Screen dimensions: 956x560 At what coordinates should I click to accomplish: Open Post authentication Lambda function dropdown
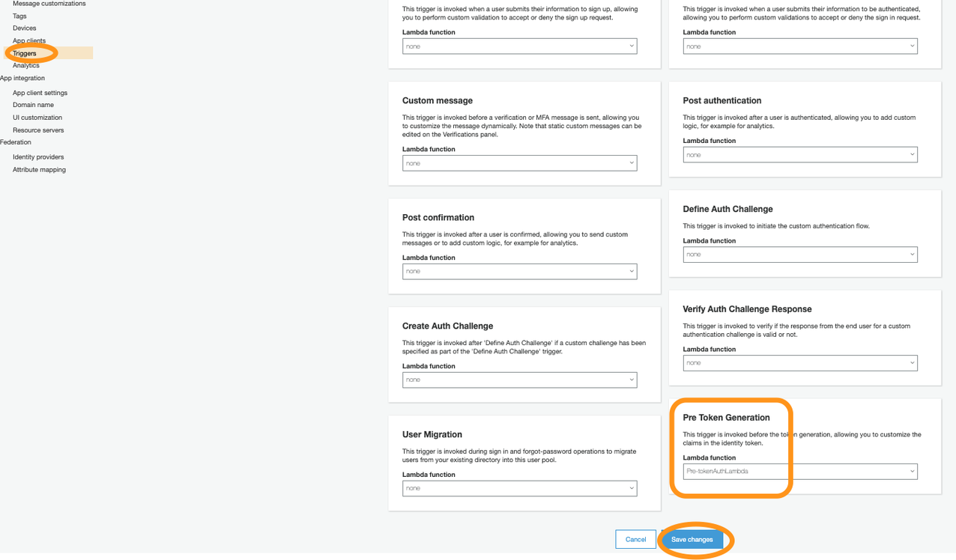[800, 155]
